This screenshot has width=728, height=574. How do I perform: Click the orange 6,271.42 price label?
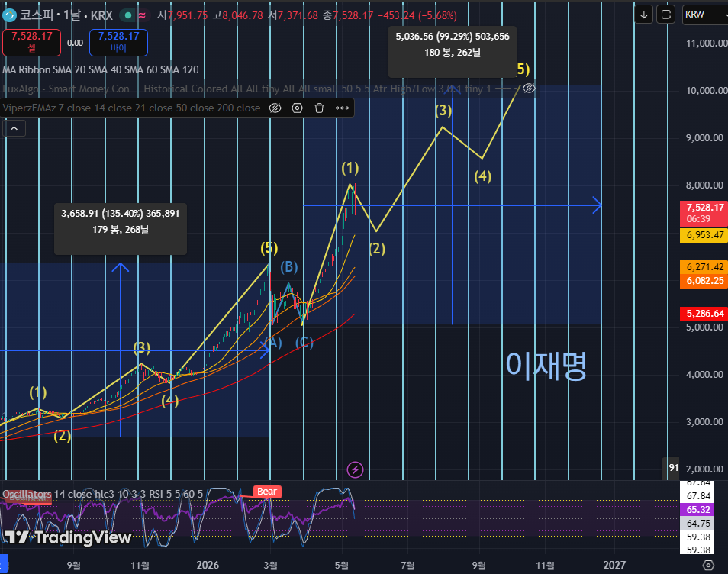(704, 267)
